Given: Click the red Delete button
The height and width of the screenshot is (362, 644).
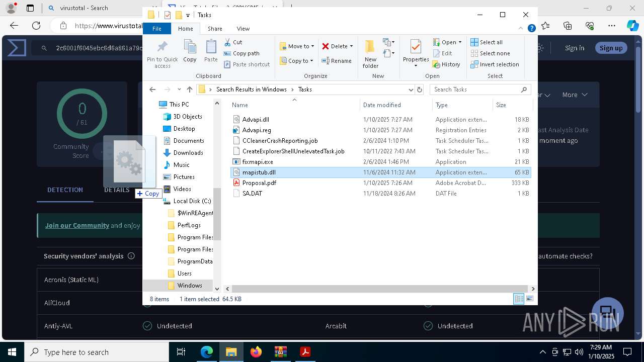Looking at the screenshot, I should click(335, 46).
